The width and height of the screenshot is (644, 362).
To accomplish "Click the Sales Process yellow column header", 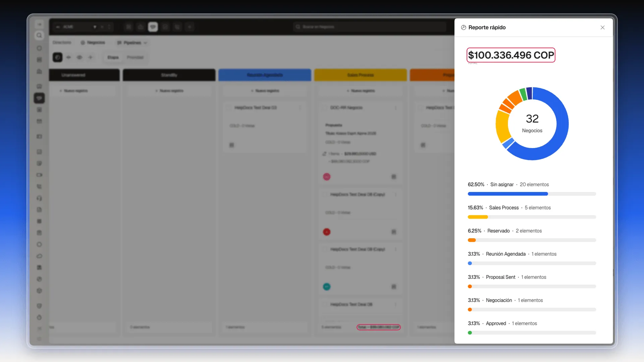I will [361, 75].
